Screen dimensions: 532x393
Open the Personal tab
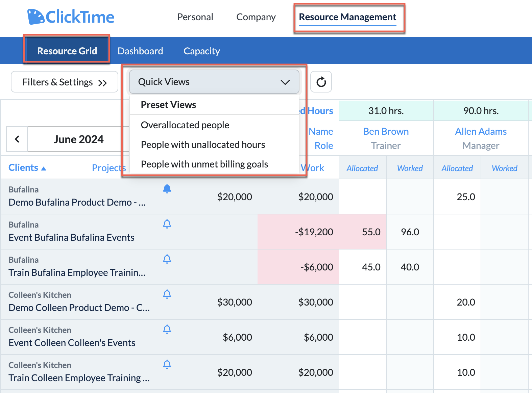(x=195, y=17)
